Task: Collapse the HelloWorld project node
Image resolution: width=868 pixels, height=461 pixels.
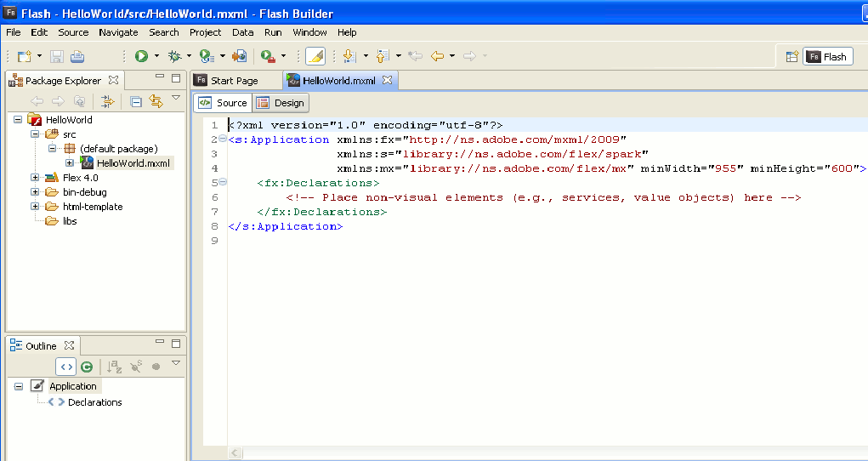Action: pyautogui.click(x=18, y=120)
